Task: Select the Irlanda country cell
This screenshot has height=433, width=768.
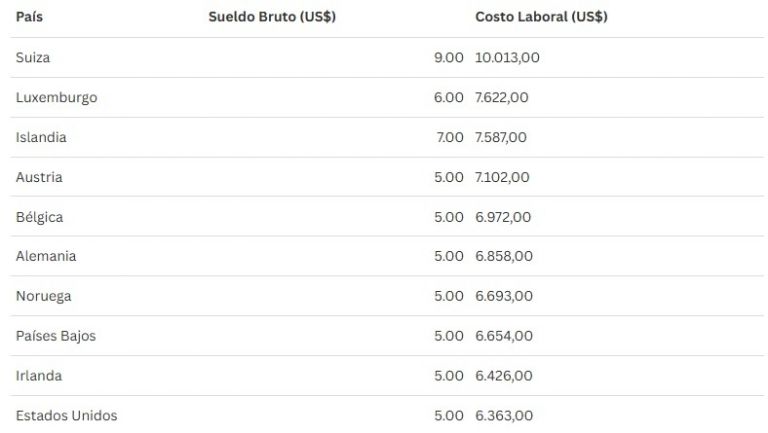Action: tap(39, 376)
